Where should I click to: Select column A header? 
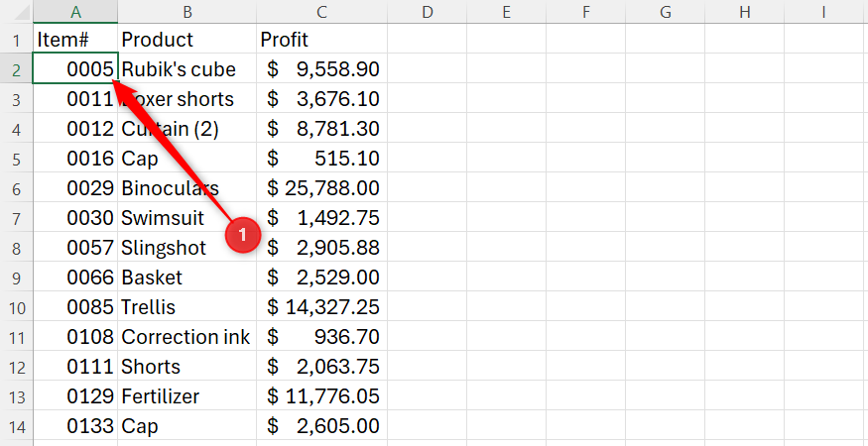click(75, 12)
